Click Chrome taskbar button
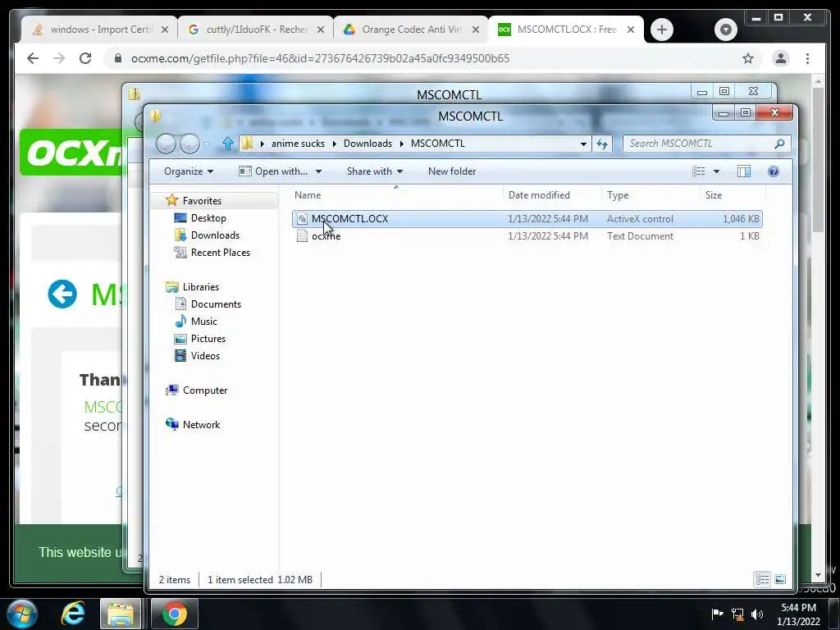The height and width of the screenshot is (630, 840). pos(175,614)
